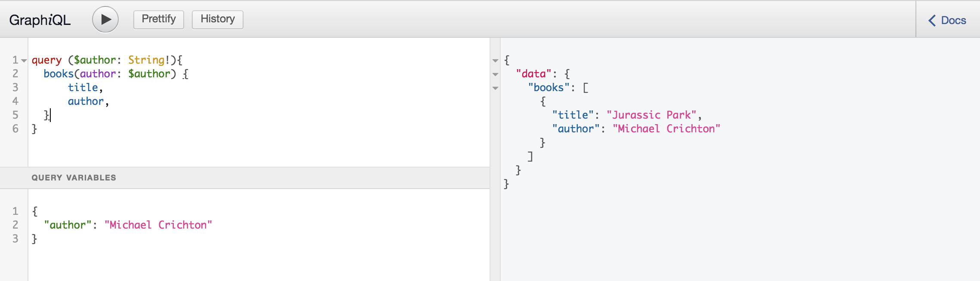Collapse the query block at line 1
The height and width of the screenshot is (281, 980).
24,61
